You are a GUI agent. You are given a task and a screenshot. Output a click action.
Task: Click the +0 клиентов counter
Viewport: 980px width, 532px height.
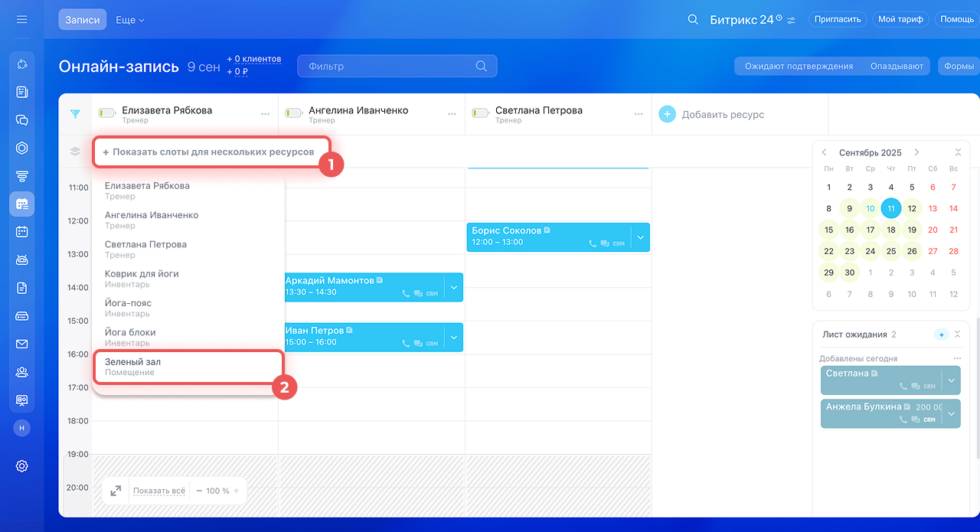pyautogui.click(x=254, y=59)
